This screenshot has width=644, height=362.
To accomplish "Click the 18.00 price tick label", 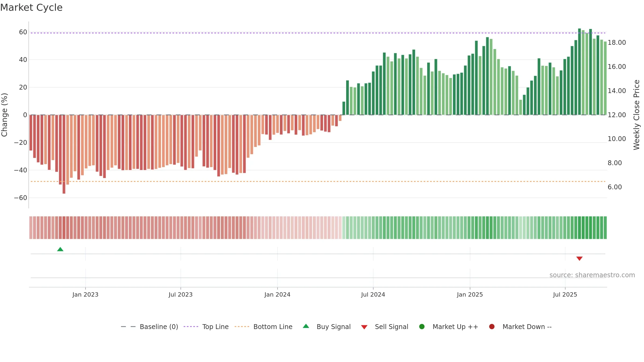I will (x=617, y=43).
